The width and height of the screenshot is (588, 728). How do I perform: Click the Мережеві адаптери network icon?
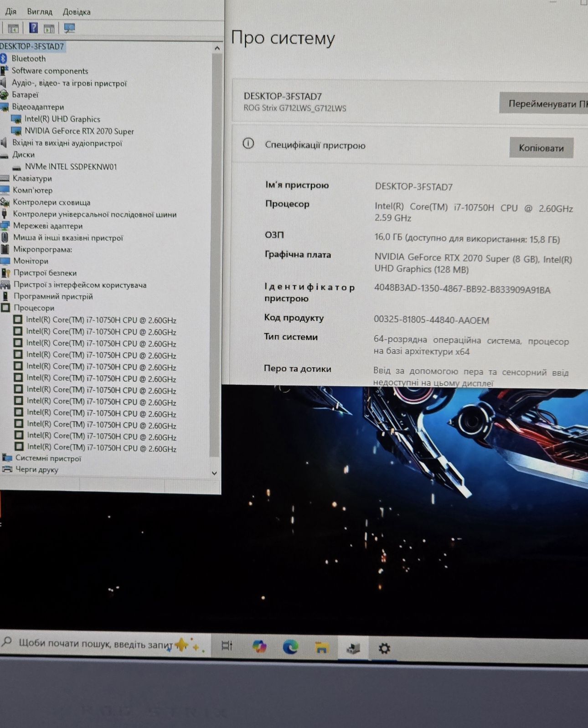coord(5,226)
